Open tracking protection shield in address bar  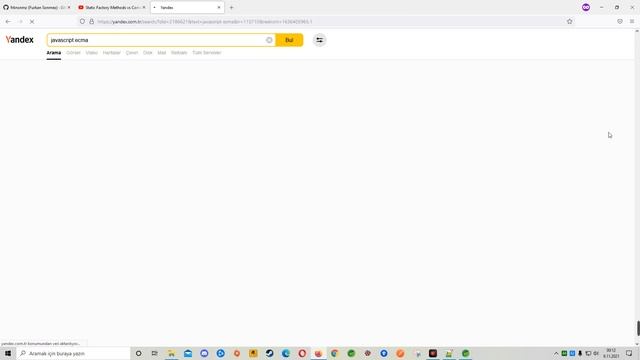pos(82,22)
